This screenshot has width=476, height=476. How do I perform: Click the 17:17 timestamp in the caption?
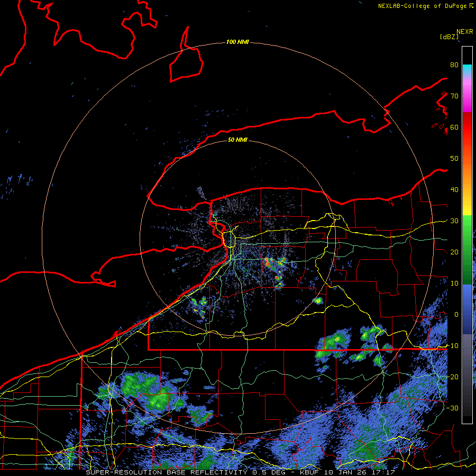click(x=383, y=472)
